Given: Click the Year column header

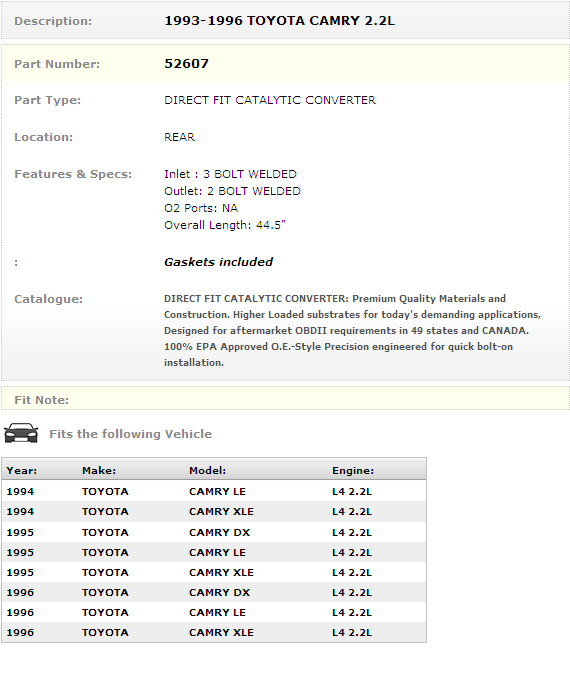Looking at the screenshot, I should tap(22, 470).
